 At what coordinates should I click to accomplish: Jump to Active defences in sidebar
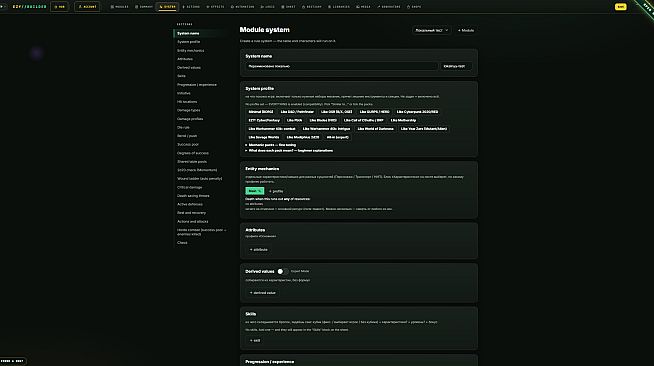click(190, 204)
